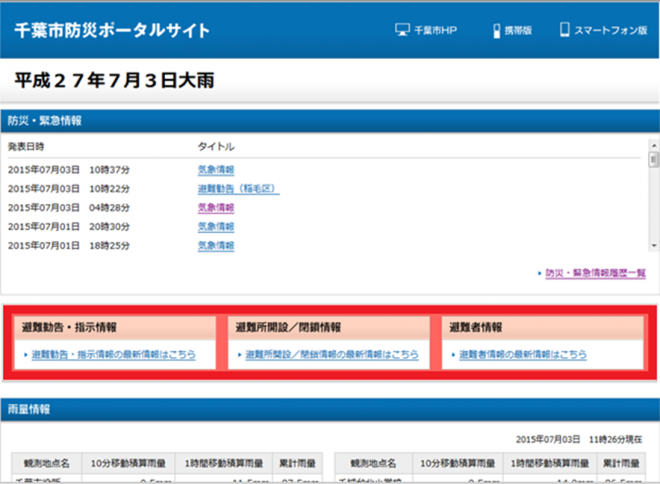Open 避難所開設／閉鎖情報の最新情報はこちら link
Screen dimensions: 660x484
[332, 354]
